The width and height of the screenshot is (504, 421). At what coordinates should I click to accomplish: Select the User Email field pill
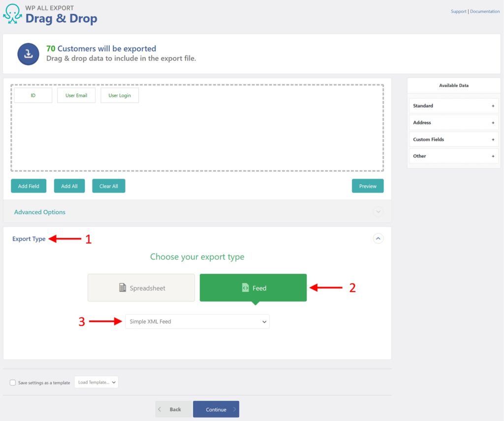tap(76, 95)
